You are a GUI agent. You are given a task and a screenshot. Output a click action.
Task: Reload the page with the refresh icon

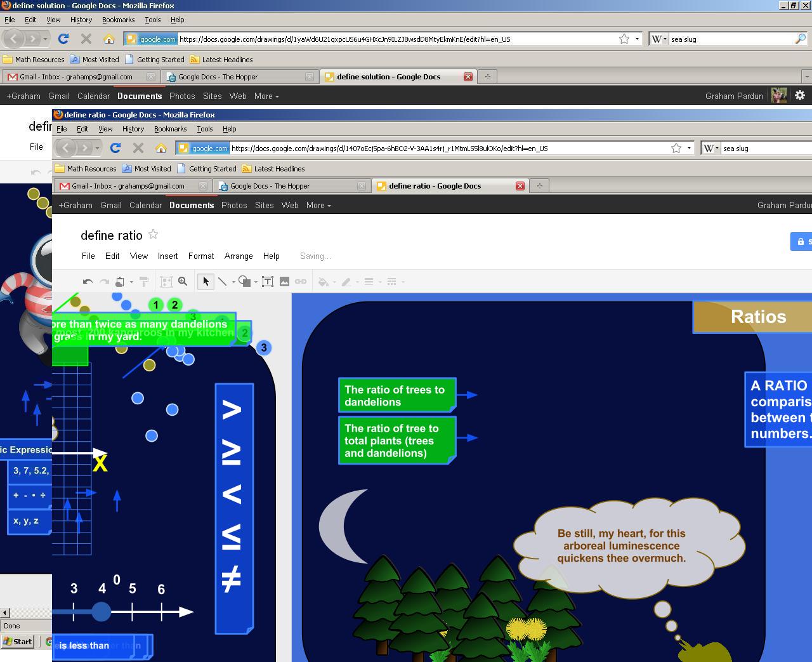[x=115, y=148]
